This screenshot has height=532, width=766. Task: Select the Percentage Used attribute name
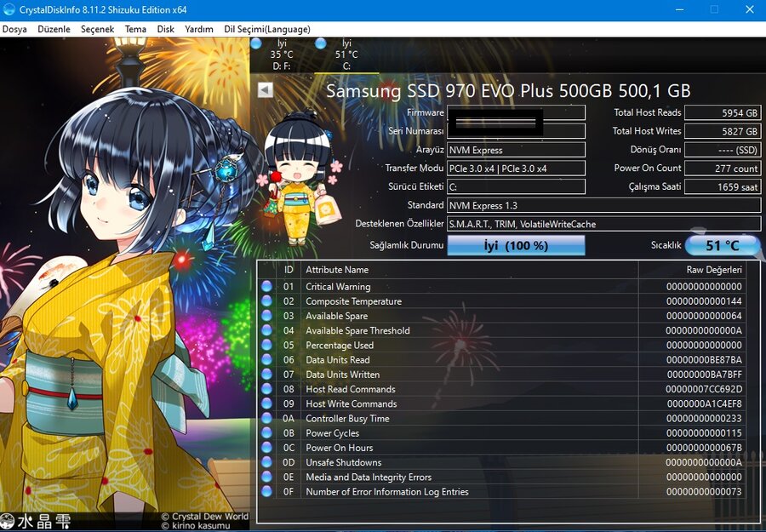tap(340, 346)
